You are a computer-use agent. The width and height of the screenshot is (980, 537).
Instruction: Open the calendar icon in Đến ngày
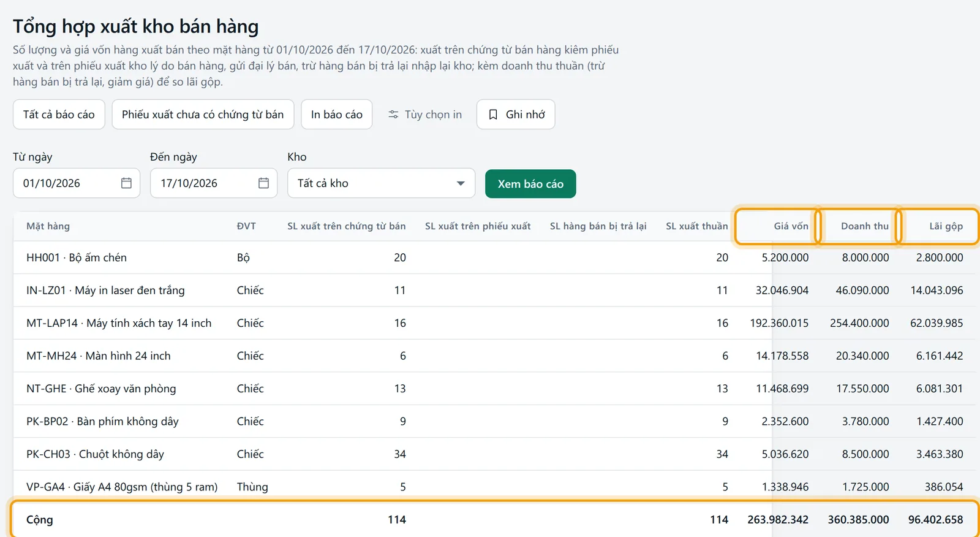(x=263, y=183)
